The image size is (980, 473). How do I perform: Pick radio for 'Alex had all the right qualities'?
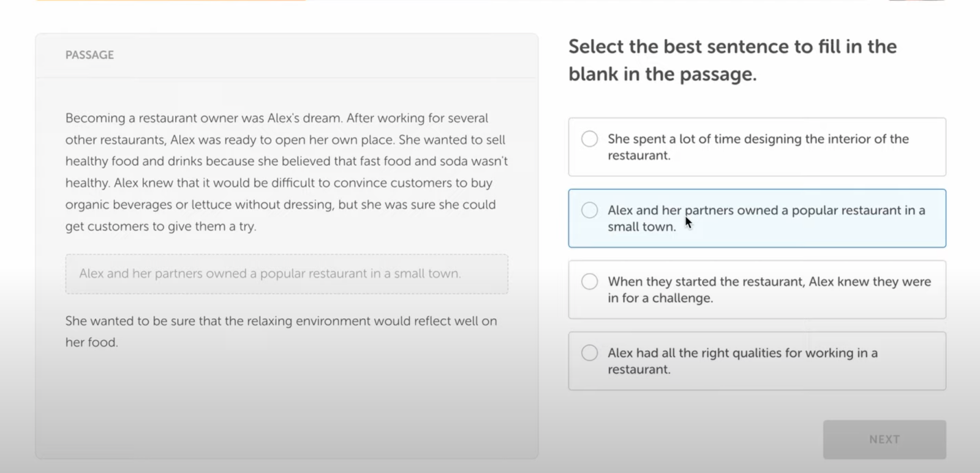(x=589, y=353)
